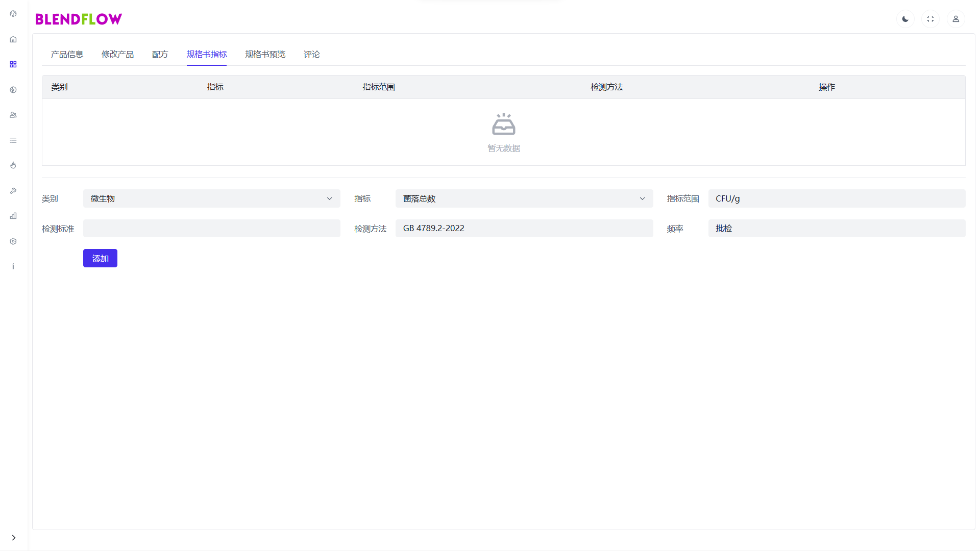
Task: Switch to the 配方 tab
Action: pos(160,54)
